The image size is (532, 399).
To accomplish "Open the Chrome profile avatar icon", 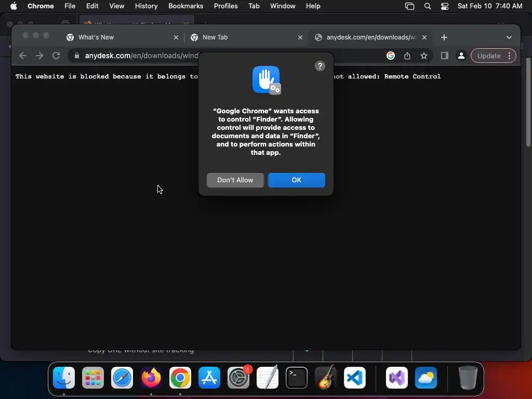I will 461,56.
